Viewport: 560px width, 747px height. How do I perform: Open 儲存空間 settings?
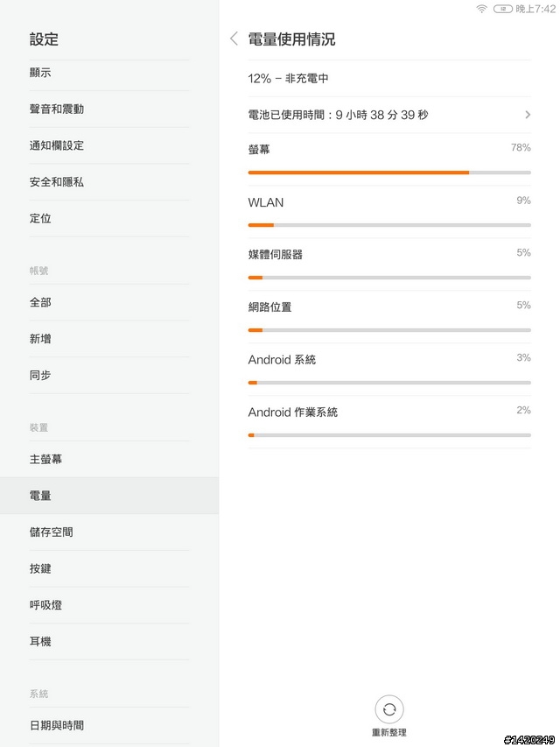click(x=109, y=532)
